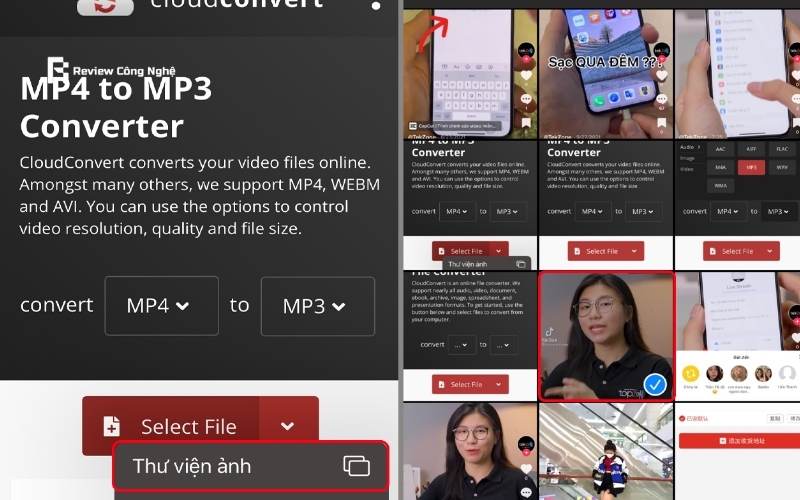The width and height of the screenshot is (800, 500).
Task: Click the MP4 to MP3 Converter heading
Action: 116,107
